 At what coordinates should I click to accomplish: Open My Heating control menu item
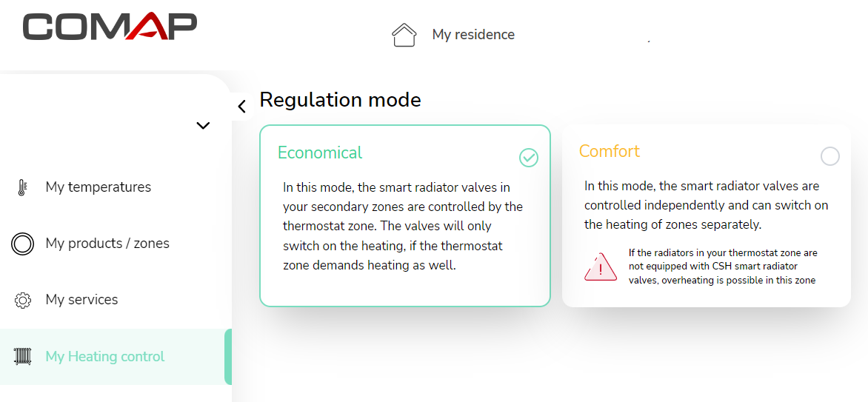click(116, 357)
